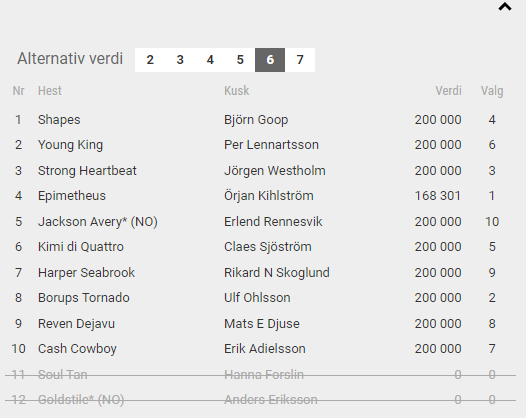Select the Epimetheus horse entry
Screen dimensions: 526x418
tap(72, 196)
